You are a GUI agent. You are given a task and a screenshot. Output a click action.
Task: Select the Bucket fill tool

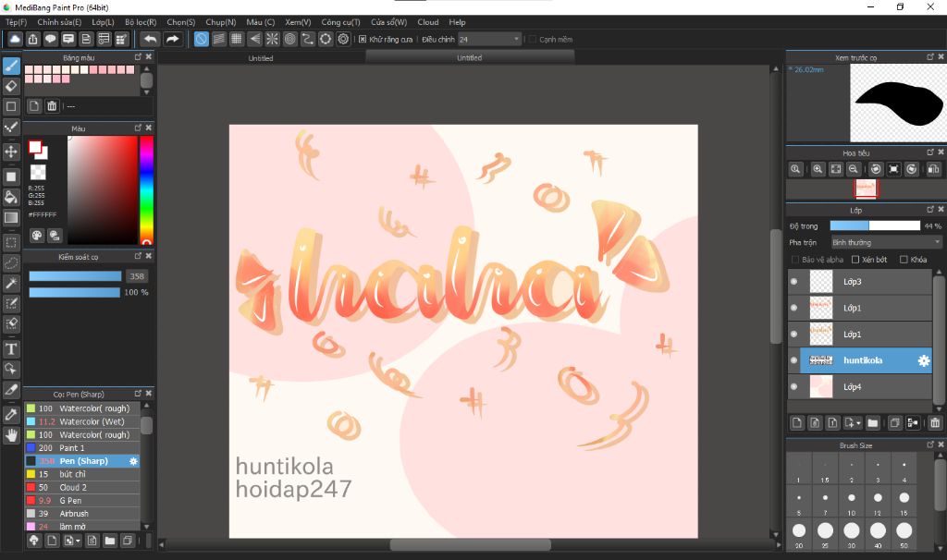11,197
